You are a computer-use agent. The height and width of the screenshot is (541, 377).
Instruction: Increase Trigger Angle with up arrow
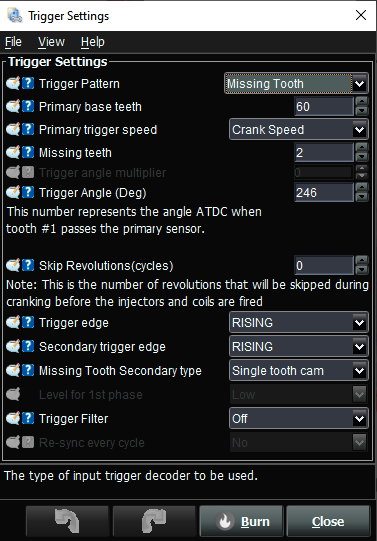coord(361,187)
